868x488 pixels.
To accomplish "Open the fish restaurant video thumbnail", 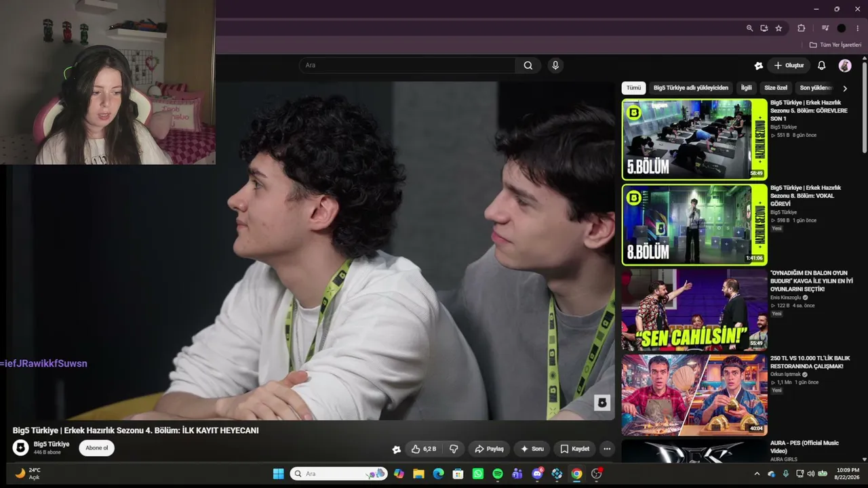I will point(694,395).
